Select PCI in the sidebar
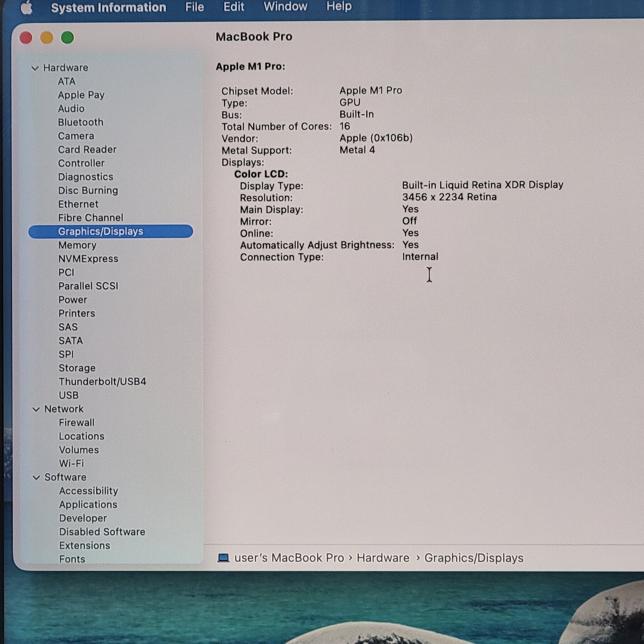 click(x=66, y=272)
